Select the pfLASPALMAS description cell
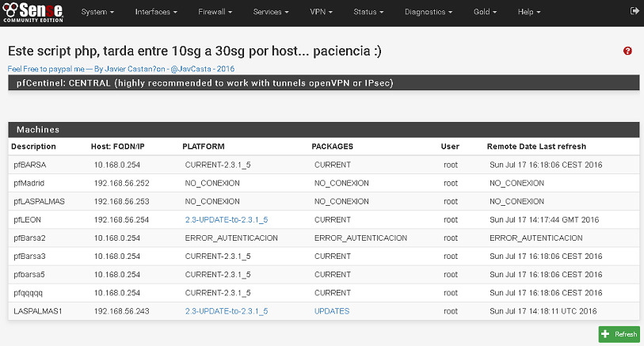The image size is (644, 346). (39, 202)
